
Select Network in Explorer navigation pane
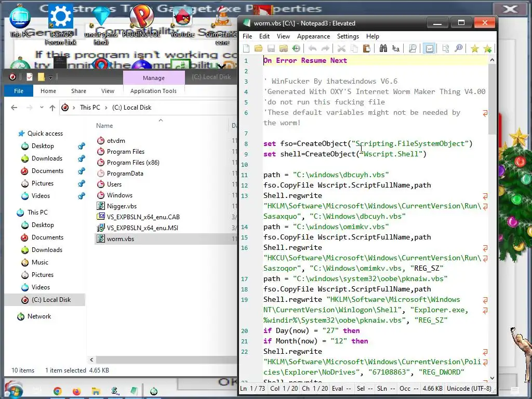coord(39,316)
